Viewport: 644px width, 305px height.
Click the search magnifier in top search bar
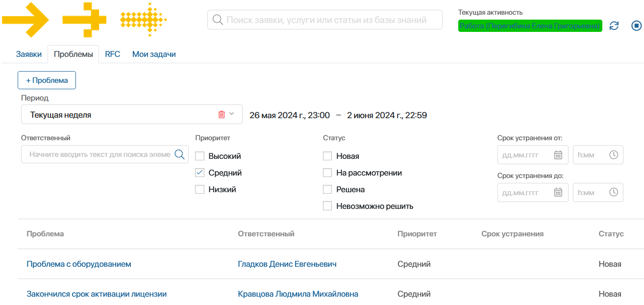point(218,20)
